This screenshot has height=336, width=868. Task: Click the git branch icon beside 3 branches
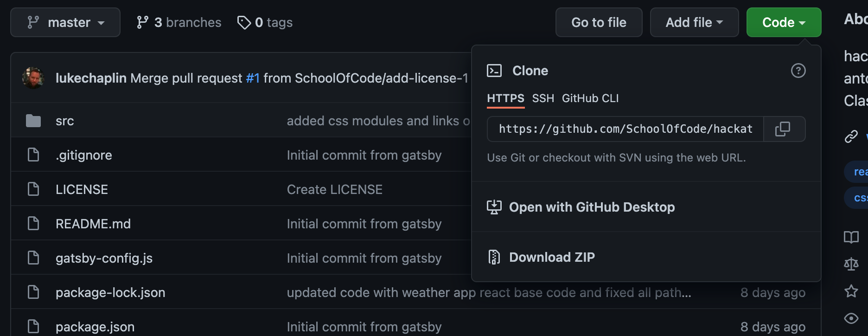[142, 22]
